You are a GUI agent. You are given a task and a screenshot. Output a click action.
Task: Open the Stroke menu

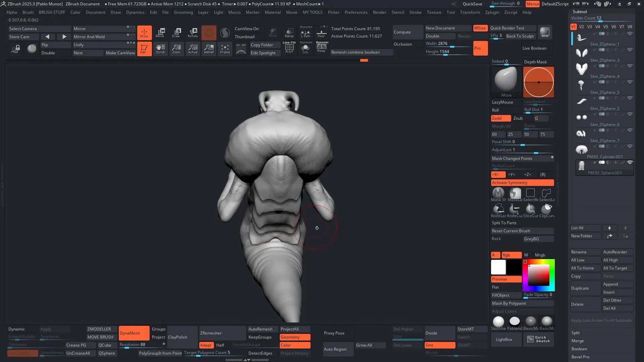(415, 12)
